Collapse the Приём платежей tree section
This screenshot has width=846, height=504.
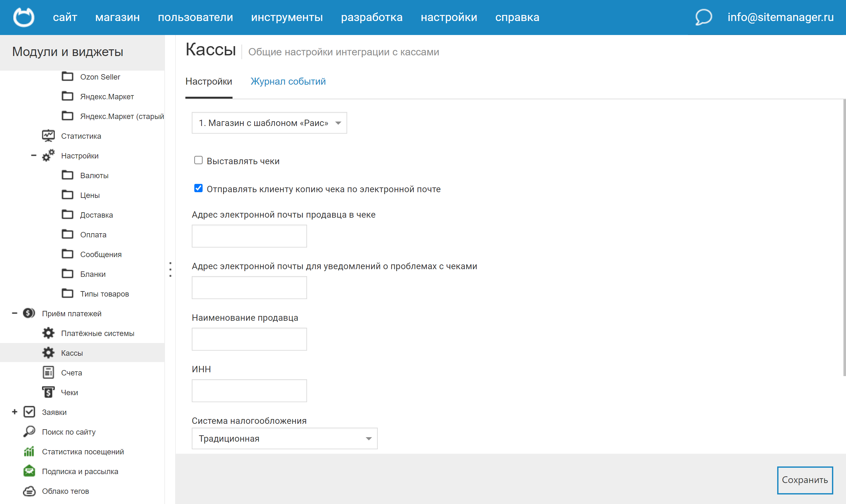point(14,313)
